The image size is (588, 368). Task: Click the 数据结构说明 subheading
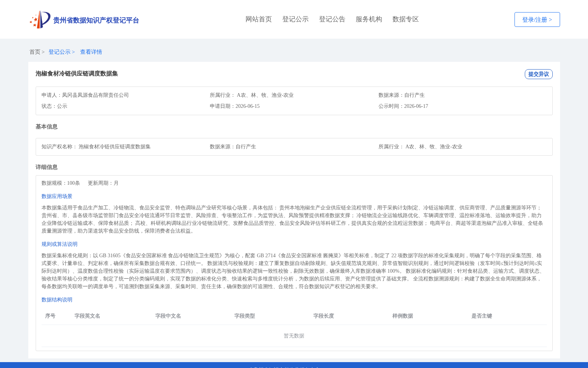(57, 300)
